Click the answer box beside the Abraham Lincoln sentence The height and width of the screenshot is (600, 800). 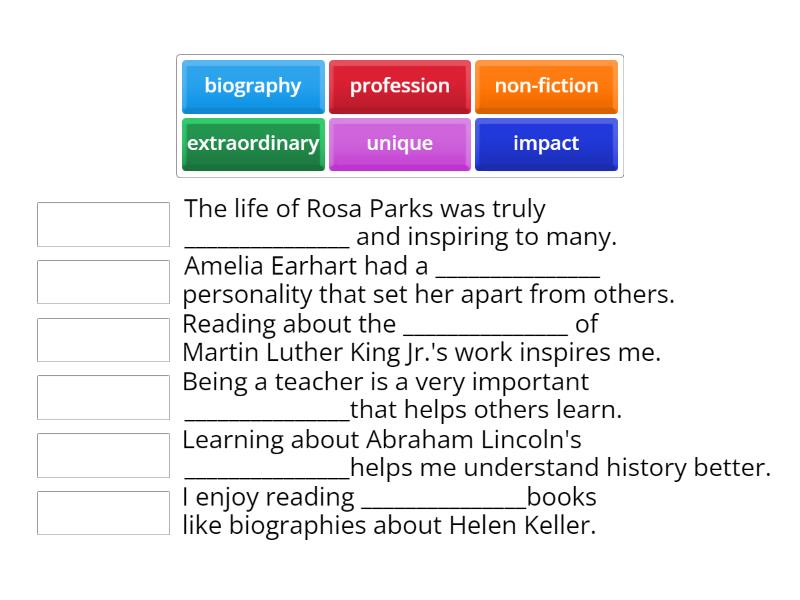click(103, 454)
